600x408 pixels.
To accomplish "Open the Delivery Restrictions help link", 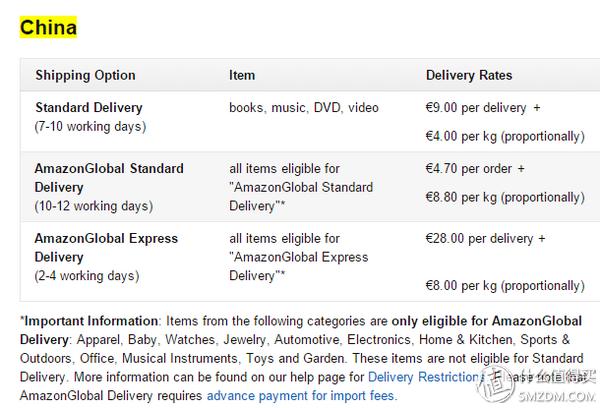I will pyautogui.click(x=424, y=377).
